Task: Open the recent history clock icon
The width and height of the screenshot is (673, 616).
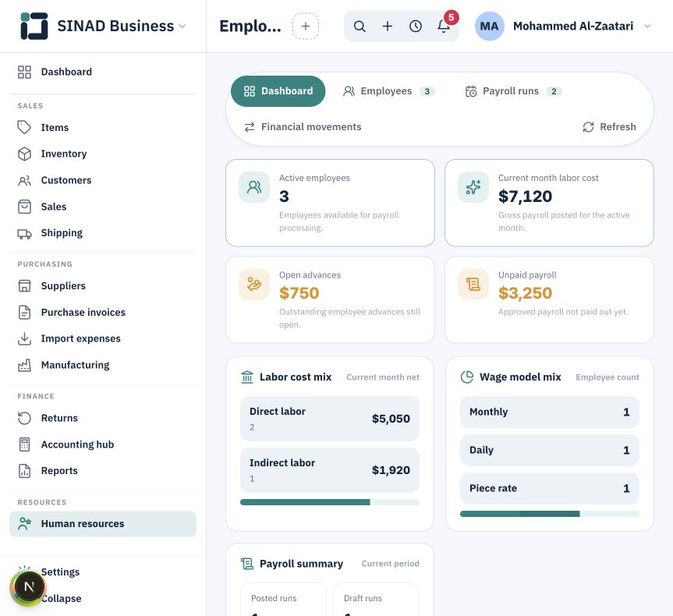Action: click(x=416, y=27)
